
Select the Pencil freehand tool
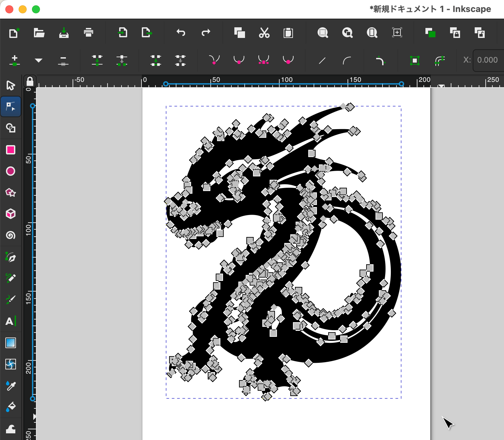[11, 278]
